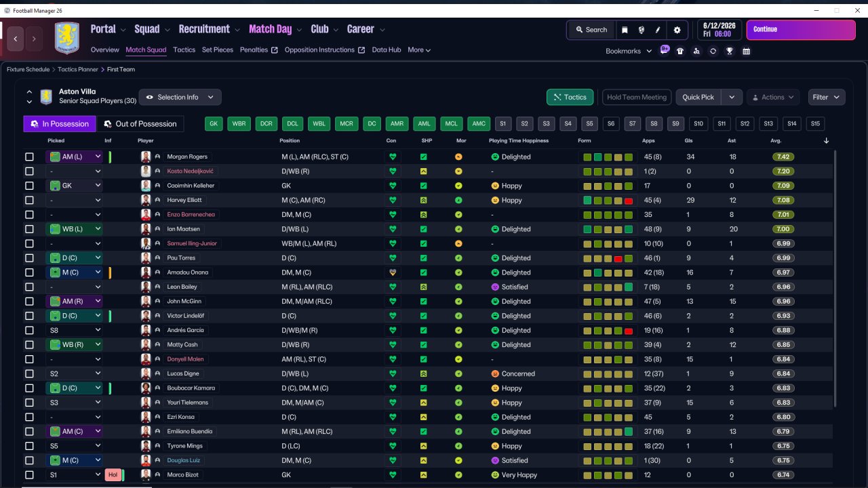Click the AMC position slot button
Screen dimensions: 868x488
click(x=479, y=124)
